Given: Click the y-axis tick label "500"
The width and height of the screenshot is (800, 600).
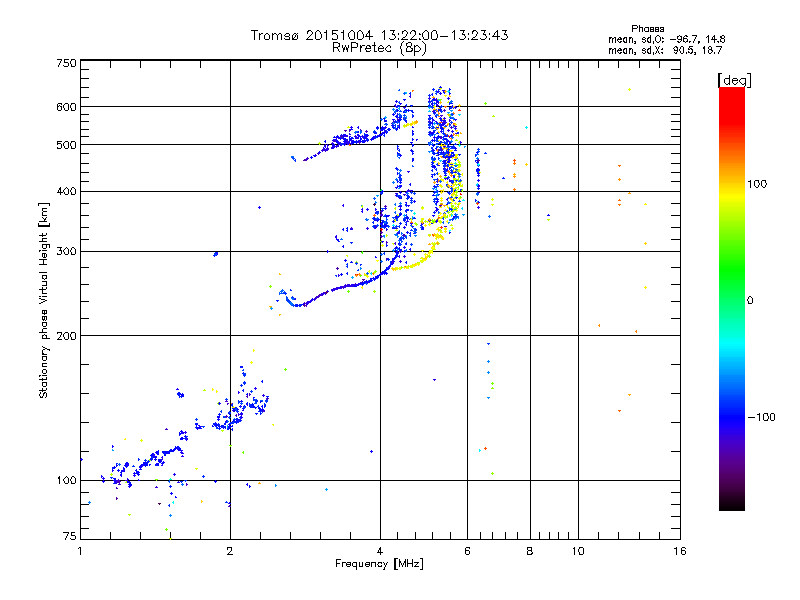Looking at the screenshot, I should [66, 145].
